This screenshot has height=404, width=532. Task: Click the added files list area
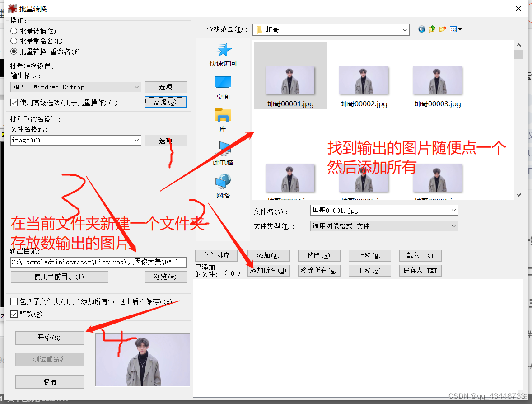tap(358, 338)
